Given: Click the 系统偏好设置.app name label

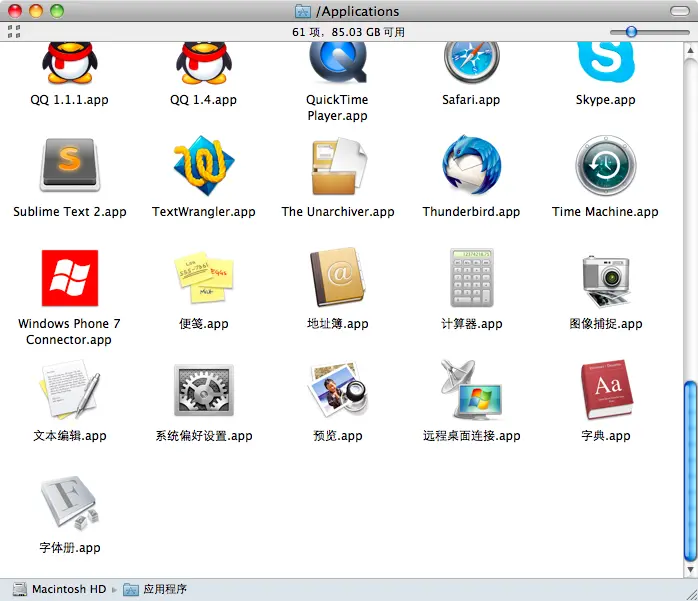Looking at the screenshot, I should (204, 436).
